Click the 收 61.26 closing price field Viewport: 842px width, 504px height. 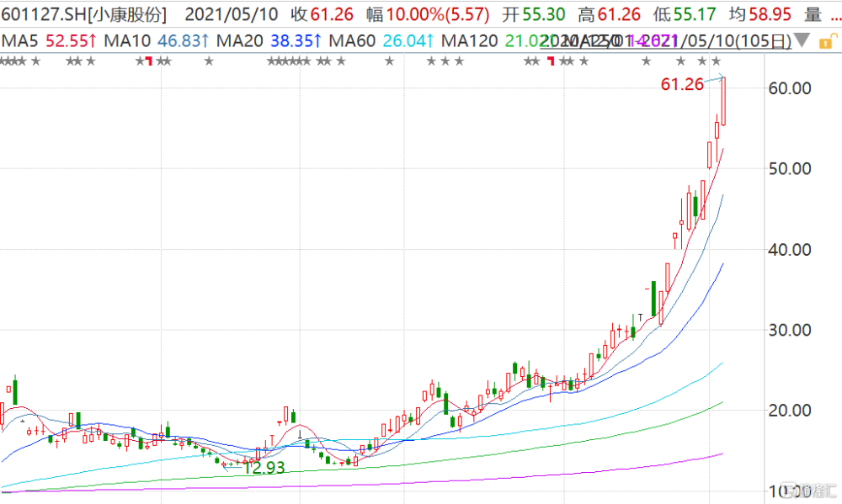(x=322, y=14)
